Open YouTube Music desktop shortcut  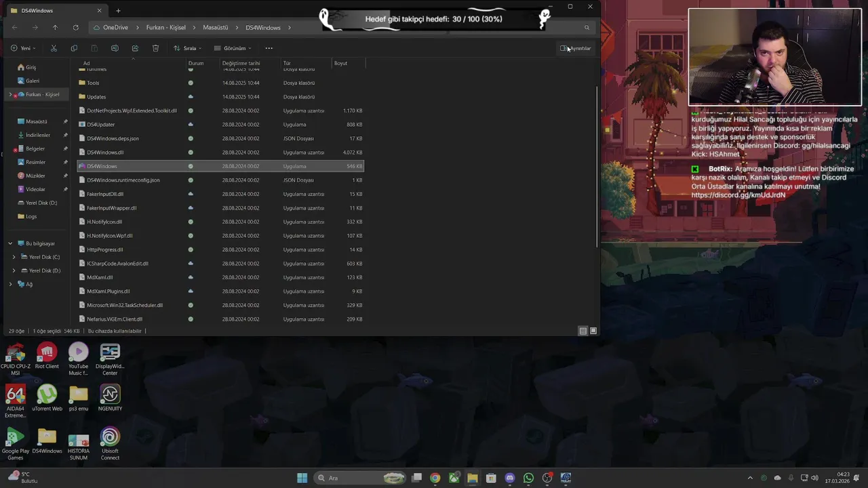[78, 359]
